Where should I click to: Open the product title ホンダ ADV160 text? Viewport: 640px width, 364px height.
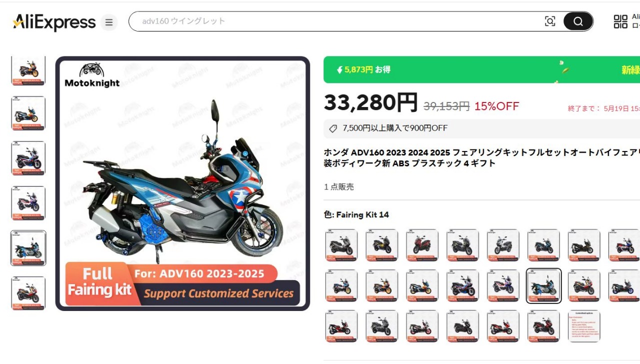[481, 158]
